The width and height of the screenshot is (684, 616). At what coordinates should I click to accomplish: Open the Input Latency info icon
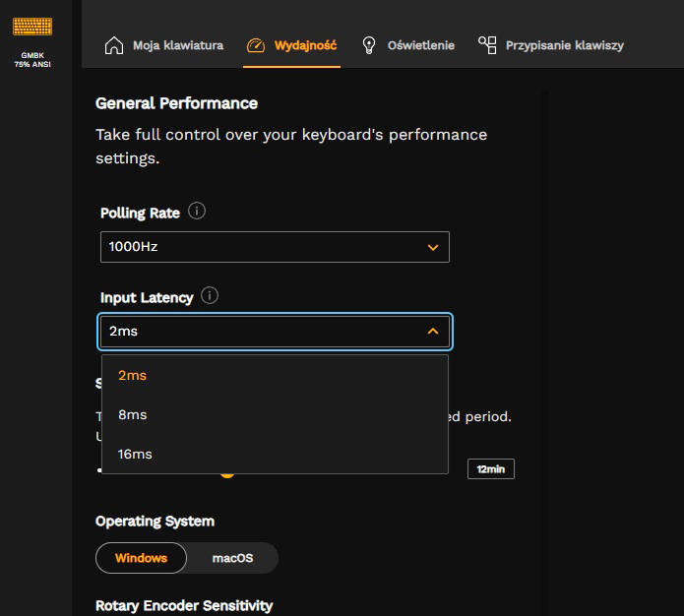point(210,295)
